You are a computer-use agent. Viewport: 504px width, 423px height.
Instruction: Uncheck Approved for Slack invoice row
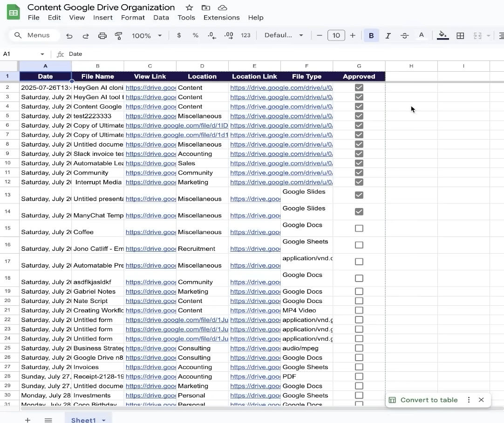(359, 154)
